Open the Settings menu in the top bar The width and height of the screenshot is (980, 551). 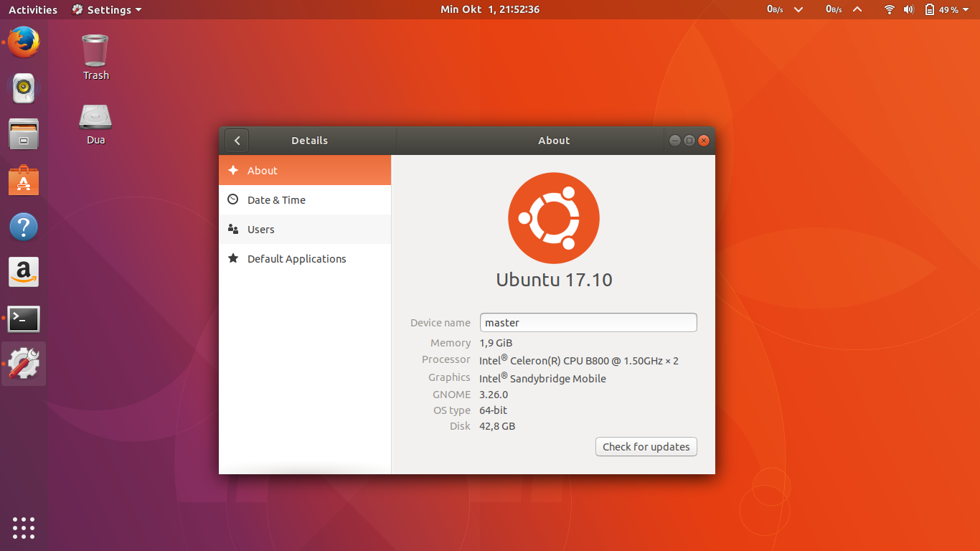pyautogui.click(x=106, y=9)
